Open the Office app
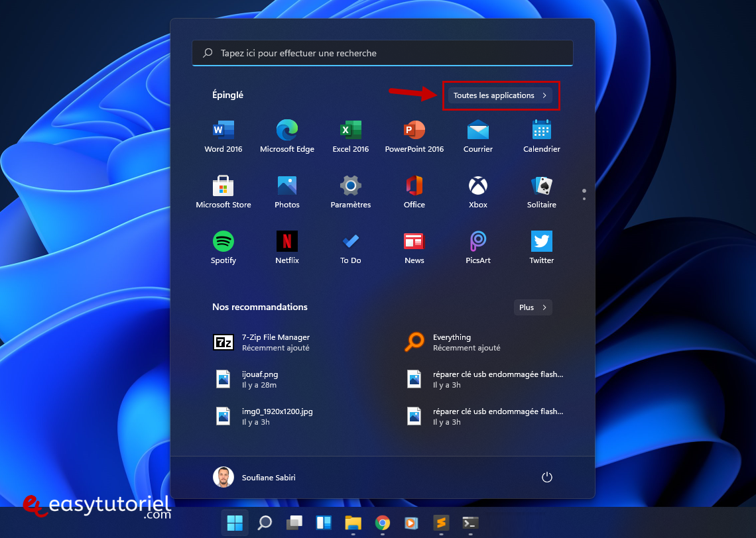The height and width of the screenshot is (538, 756). (x=414, y=192)
